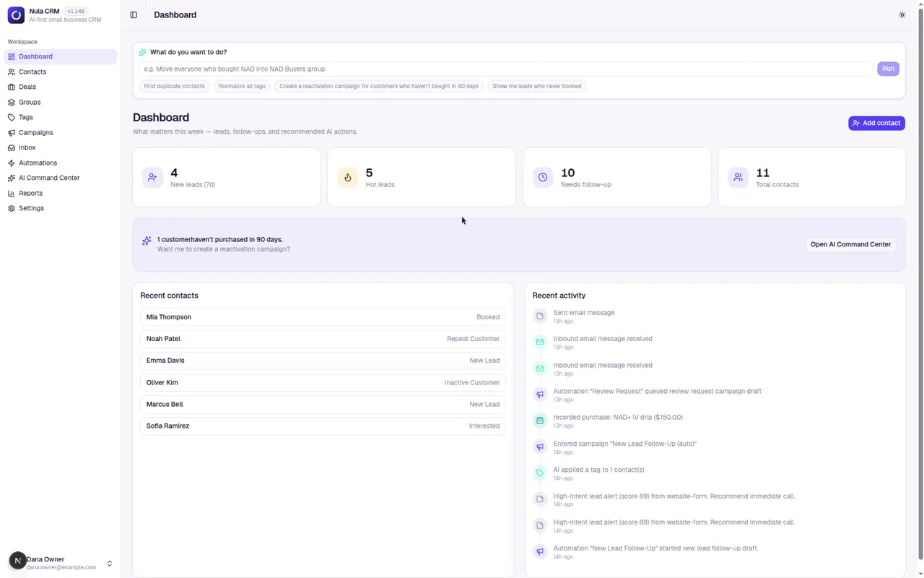Click the '5 Hot leads' count
Image resolution: width=924 pixels, height=578 pixels.
pos(369,173)
